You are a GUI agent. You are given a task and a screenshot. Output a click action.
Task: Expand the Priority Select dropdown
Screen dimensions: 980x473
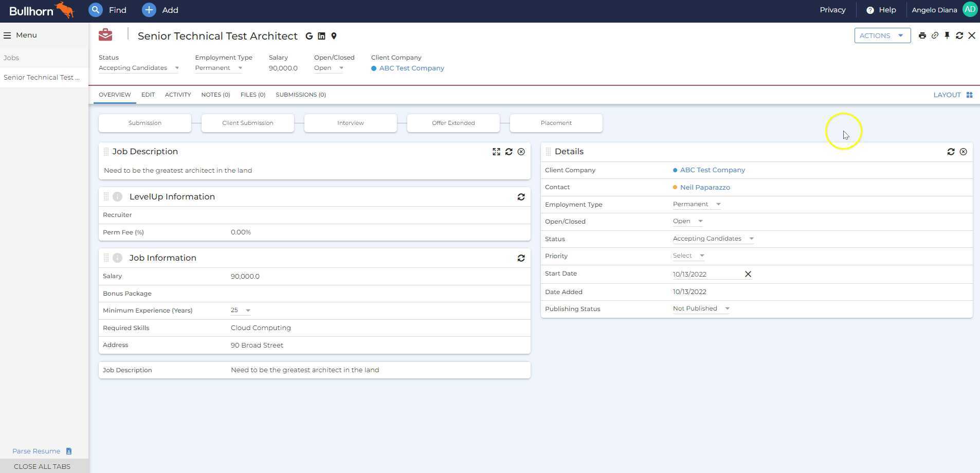click(688, 256)
